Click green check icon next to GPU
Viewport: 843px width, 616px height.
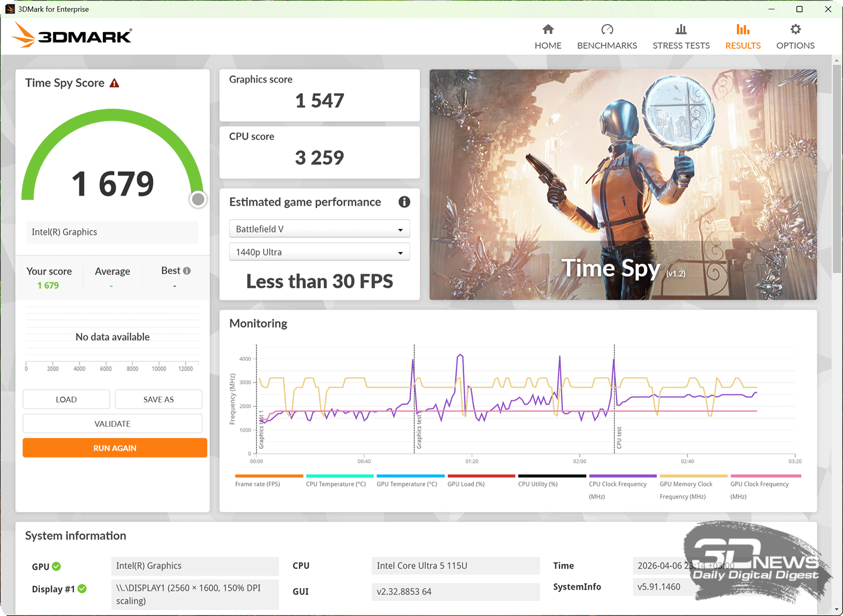pos(57,567)
